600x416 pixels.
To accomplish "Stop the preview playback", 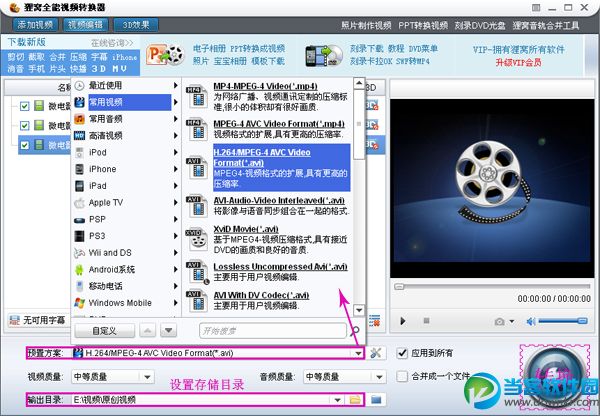I will point(426,321).
